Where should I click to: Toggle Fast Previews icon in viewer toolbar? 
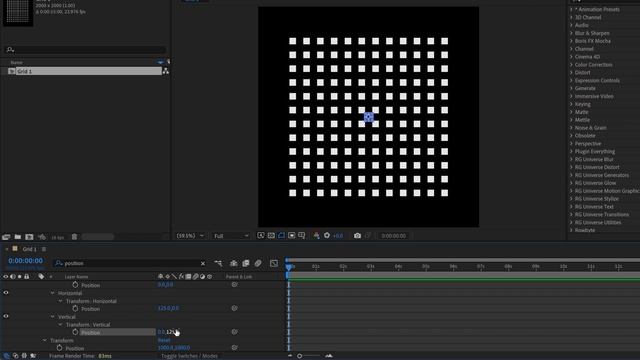261,236
